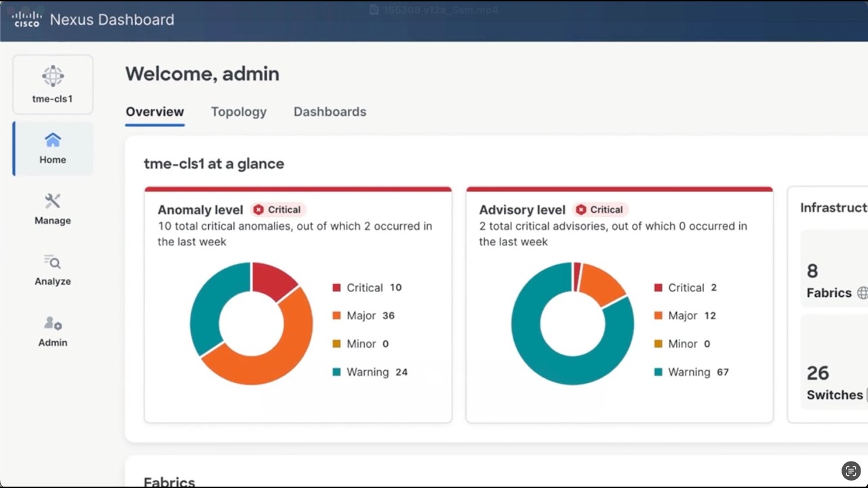This screenshot has height=488, width=868.
Task: Click the red Critical legend swatch under Advisory level
Action: (658, 288)
